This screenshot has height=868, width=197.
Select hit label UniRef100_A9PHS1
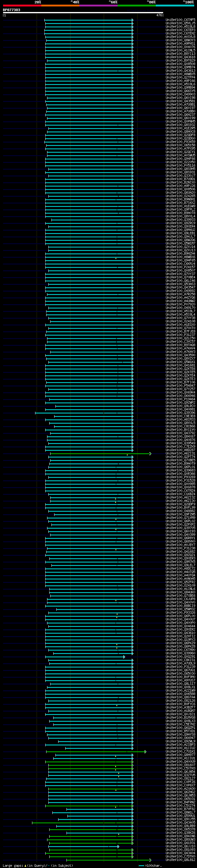180,43
